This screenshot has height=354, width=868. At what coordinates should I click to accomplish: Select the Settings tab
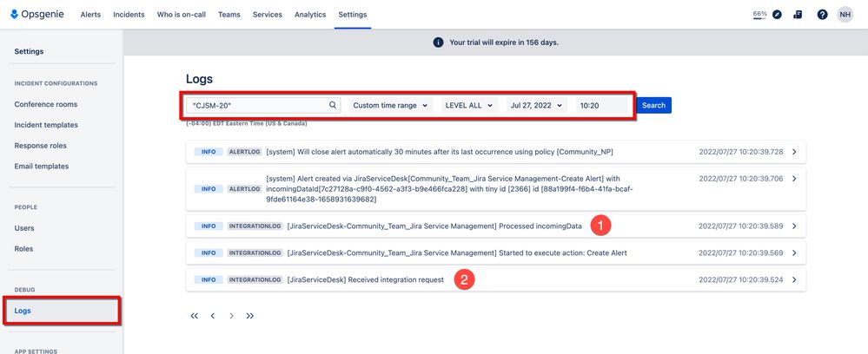(x=353, y=15)
